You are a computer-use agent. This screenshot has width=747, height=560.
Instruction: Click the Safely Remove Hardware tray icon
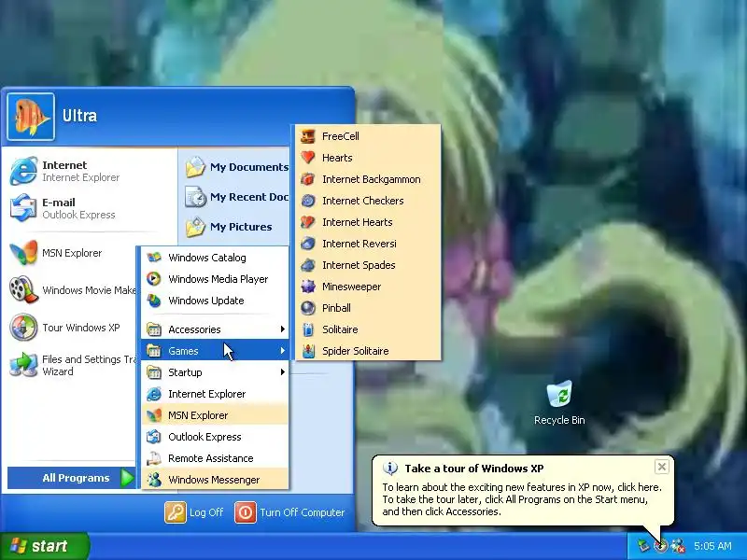[643, 546]
